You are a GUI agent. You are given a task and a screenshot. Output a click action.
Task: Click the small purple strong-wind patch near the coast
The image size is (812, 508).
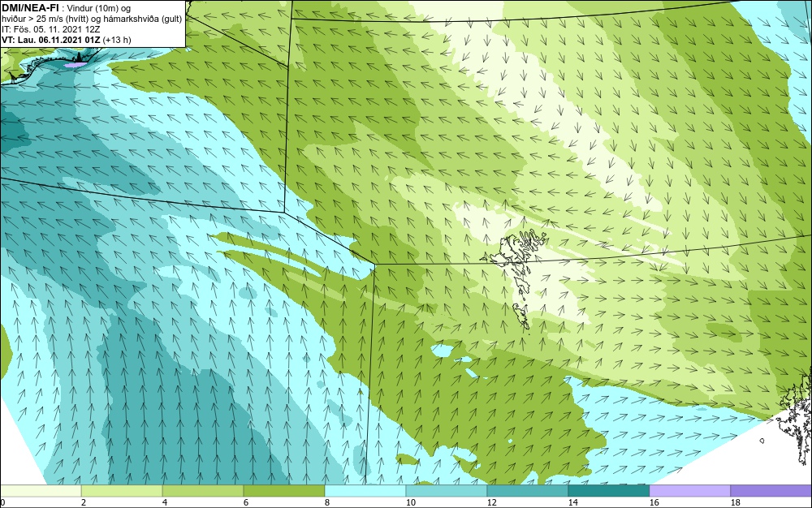coord(75,65)
